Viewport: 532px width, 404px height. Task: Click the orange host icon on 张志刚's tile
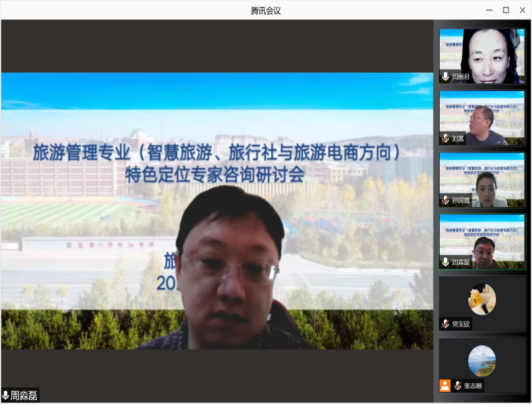[x=445, y=385]
